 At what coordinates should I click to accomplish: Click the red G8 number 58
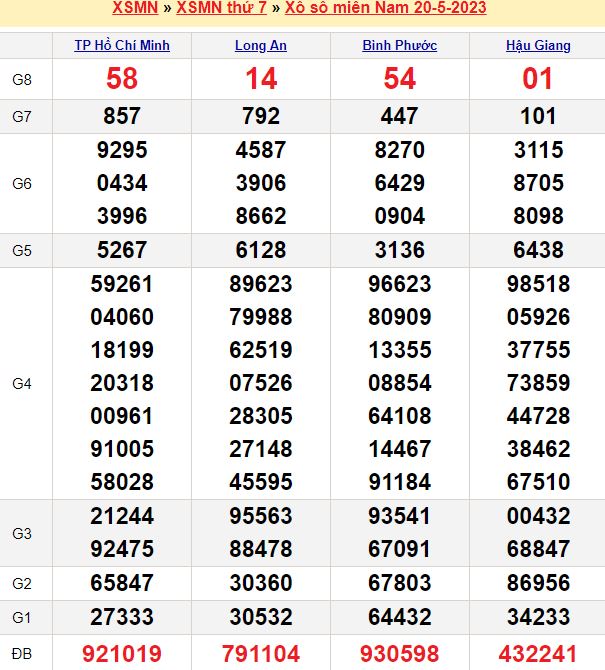pyautogui.click(x=122, y=79)
